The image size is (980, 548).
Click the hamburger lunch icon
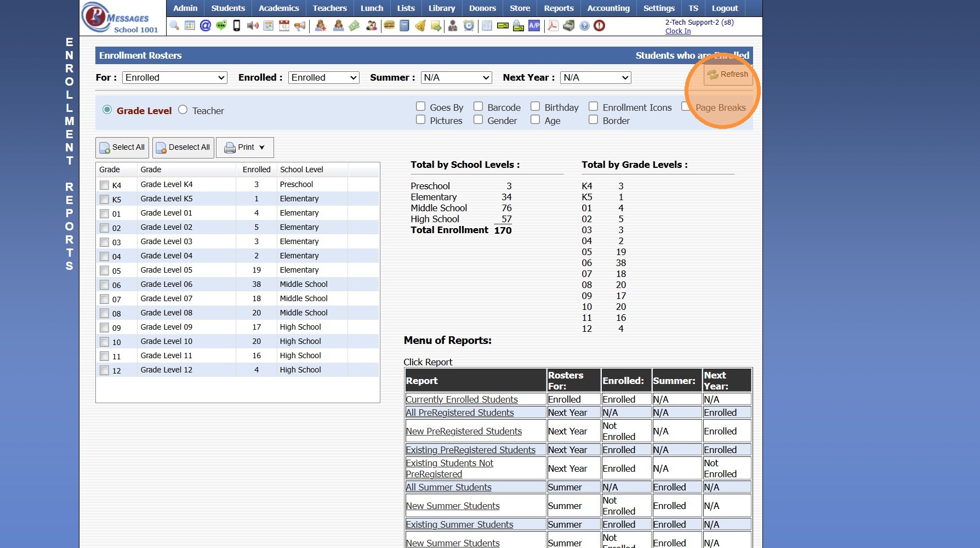pyautogui.click(x=389, y=25)
